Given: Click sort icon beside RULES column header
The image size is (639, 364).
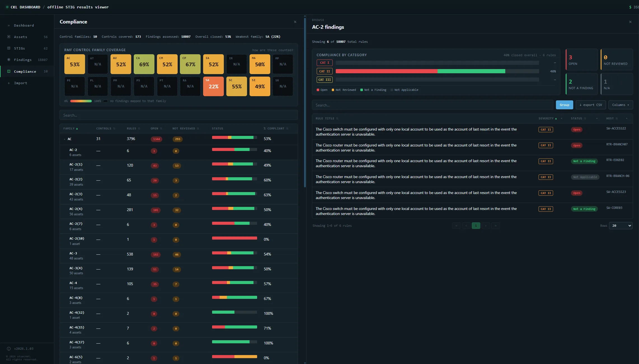Looking at the screenshot, I should pos(139,129).
